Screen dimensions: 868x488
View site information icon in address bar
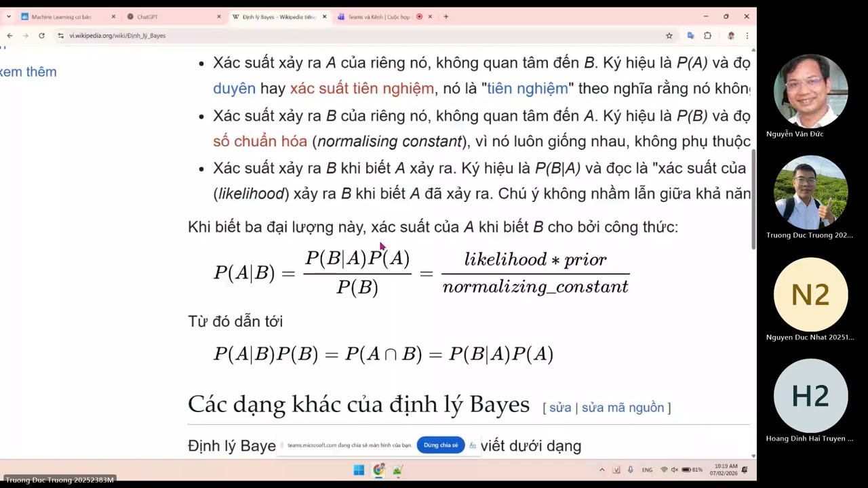[60, 35]
